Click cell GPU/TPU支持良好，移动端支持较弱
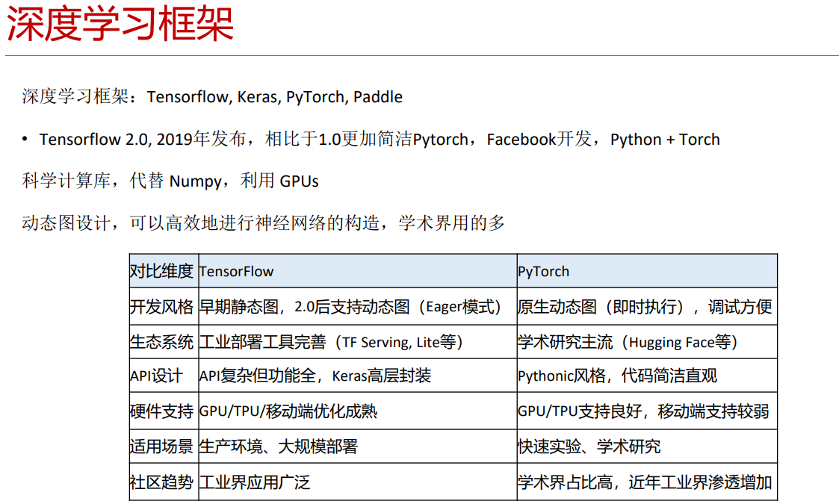 pos(647,411)
